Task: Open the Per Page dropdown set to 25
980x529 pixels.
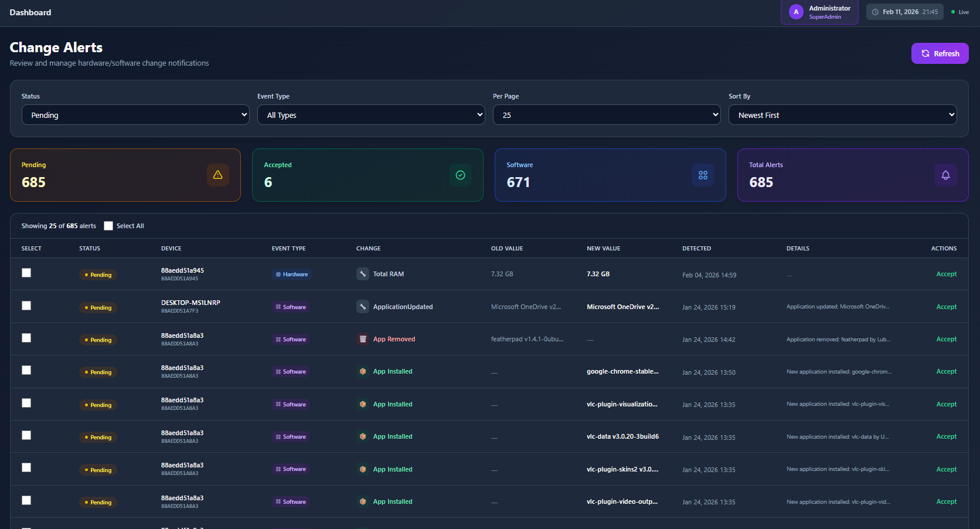Action: [607, 115]
